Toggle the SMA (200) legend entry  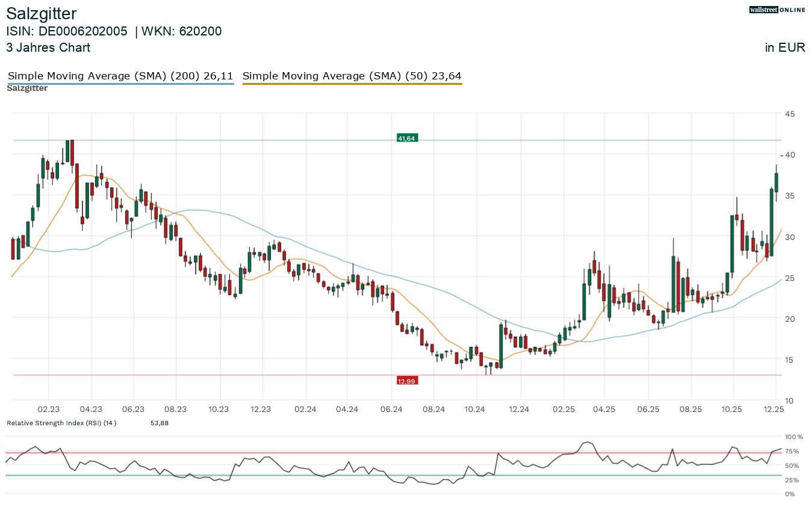[x=120, y=76]
